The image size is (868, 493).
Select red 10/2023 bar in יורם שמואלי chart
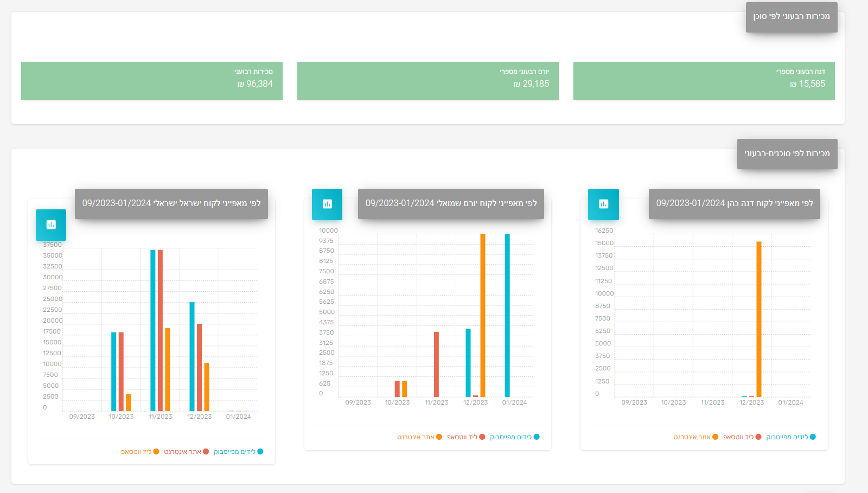[397, 389]
